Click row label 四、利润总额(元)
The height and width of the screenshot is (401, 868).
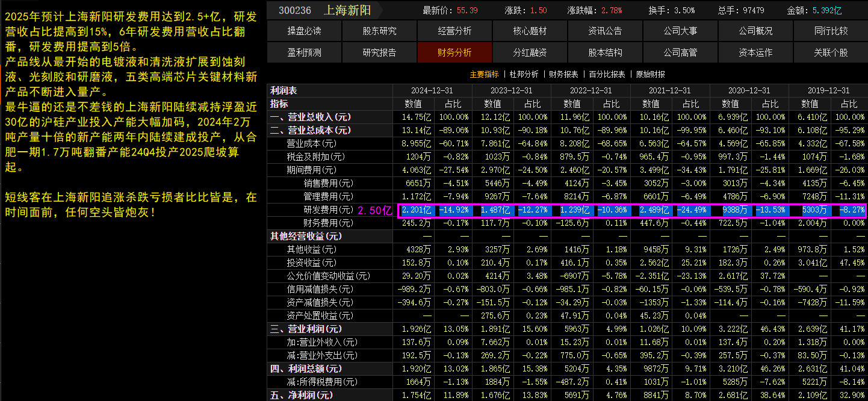306,368
